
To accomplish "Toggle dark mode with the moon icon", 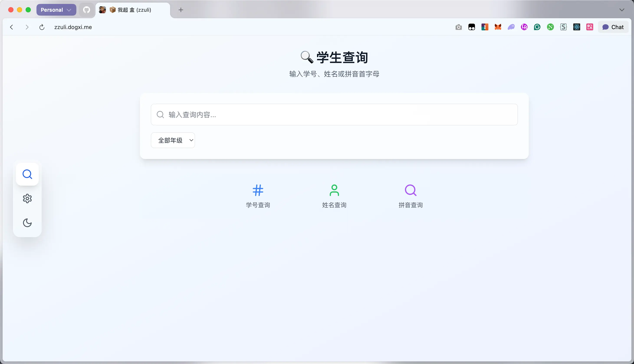I will click(27, 223).
